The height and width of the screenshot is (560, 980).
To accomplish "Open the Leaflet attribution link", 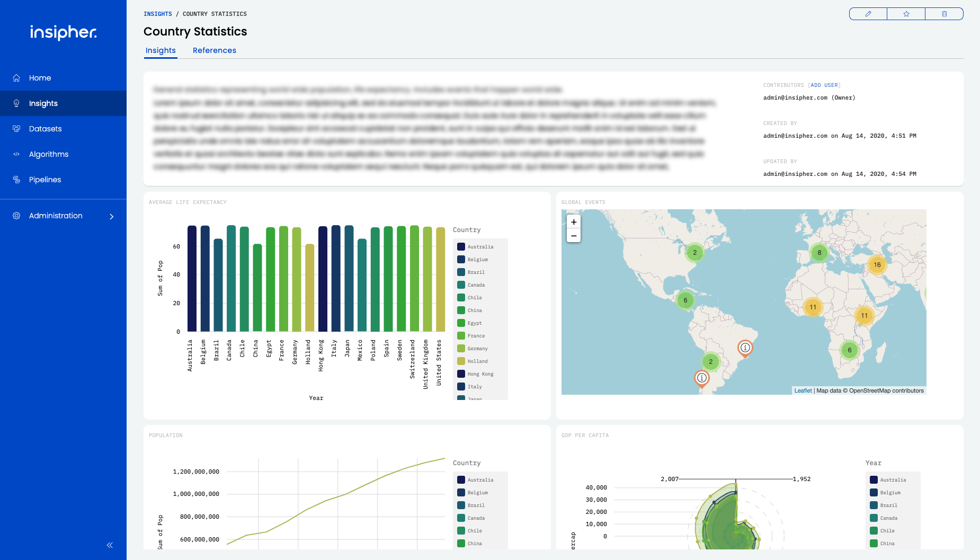I will click(x=803, y=390).
